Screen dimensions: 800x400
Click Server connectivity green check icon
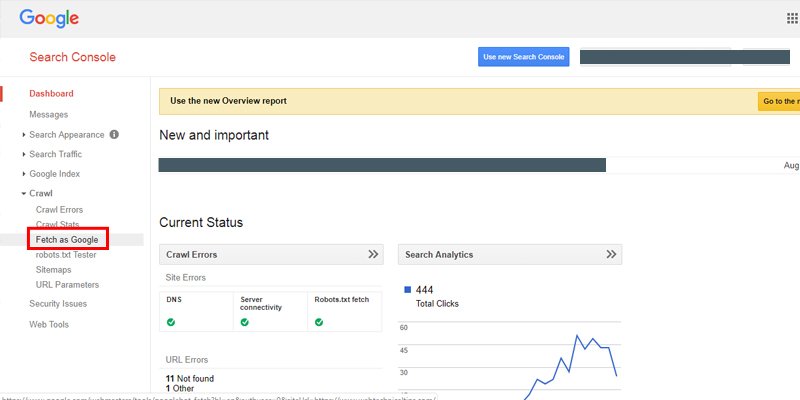(x=244, y=322)
